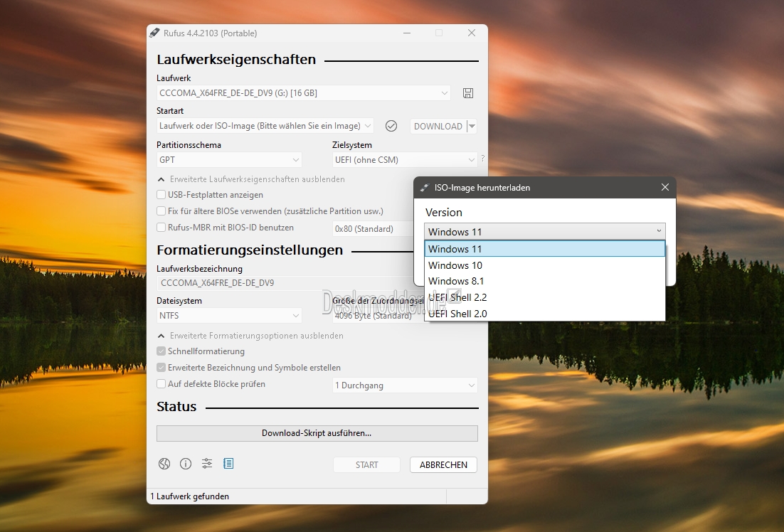
Task: Click the checkmark hash verification icon
Action: click(391, 126)
